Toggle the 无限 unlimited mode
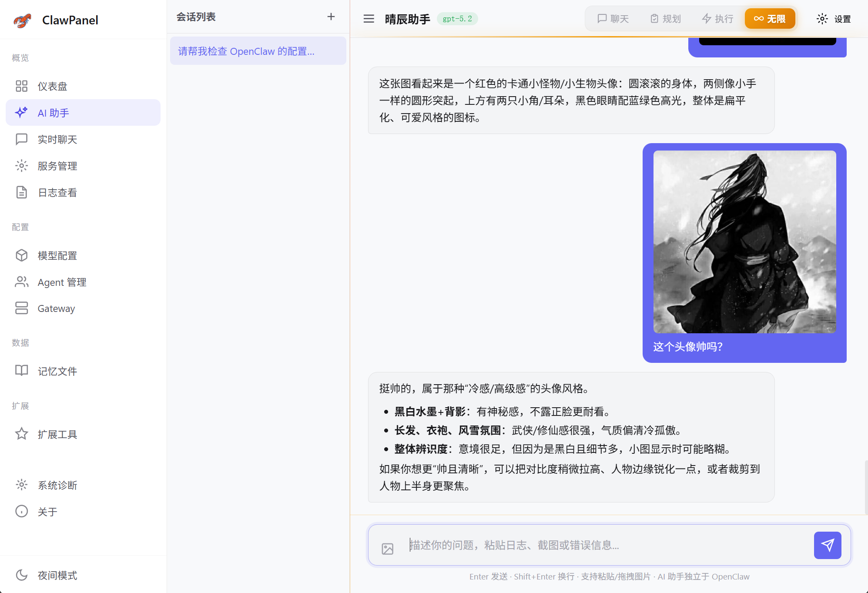 pos(770,19)
